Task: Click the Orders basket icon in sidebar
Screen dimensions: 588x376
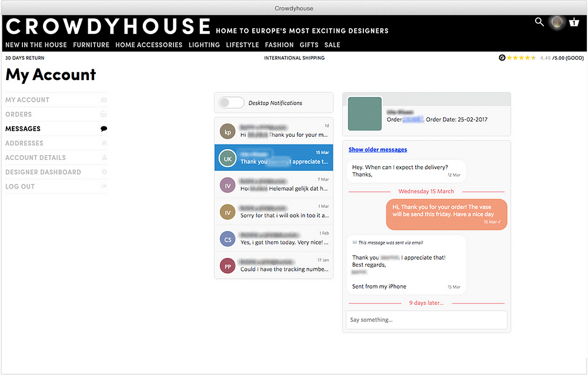Action: pos(104,114)
